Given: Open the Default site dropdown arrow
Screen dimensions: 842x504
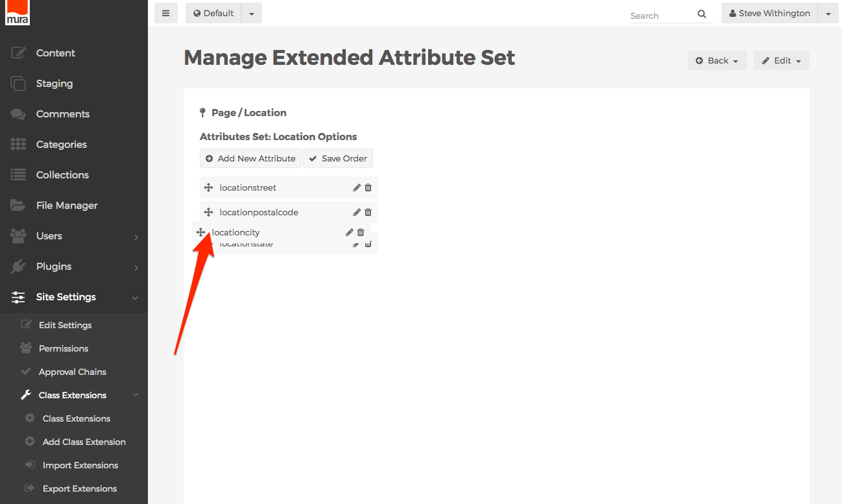Looking at the screenshot, I should 252,13.
